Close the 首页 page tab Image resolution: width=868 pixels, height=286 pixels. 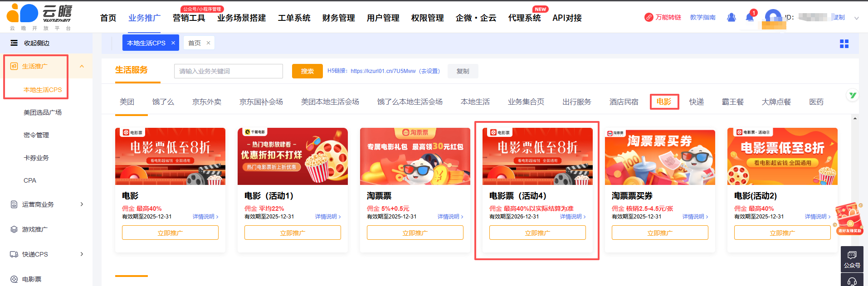(209, 43)
